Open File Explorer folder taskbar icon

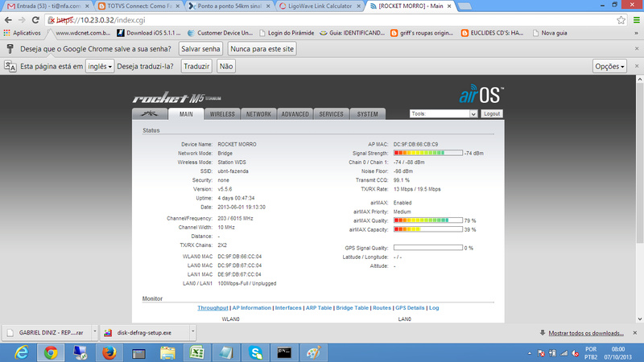pyautogui.click(x=167, y=352)
